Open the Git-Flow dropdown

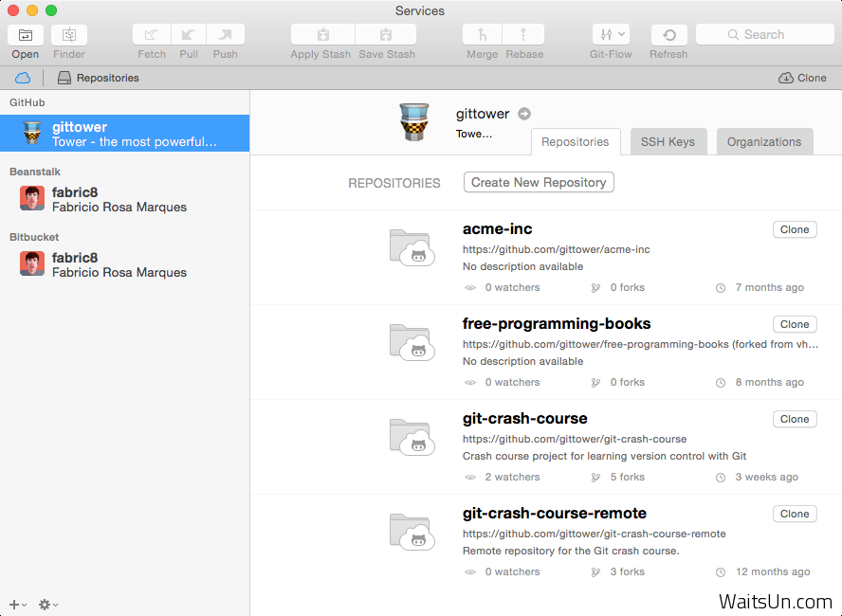tap(610, 35)
